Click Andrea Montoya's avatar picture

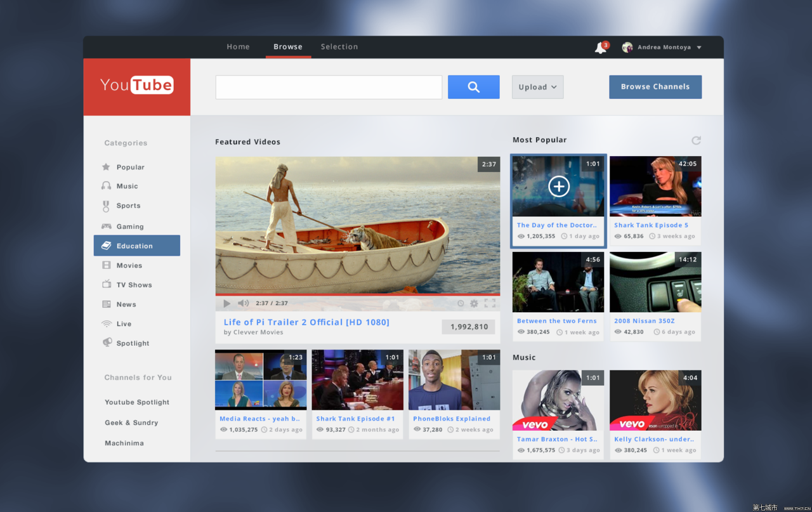click(x=627, y=47)
